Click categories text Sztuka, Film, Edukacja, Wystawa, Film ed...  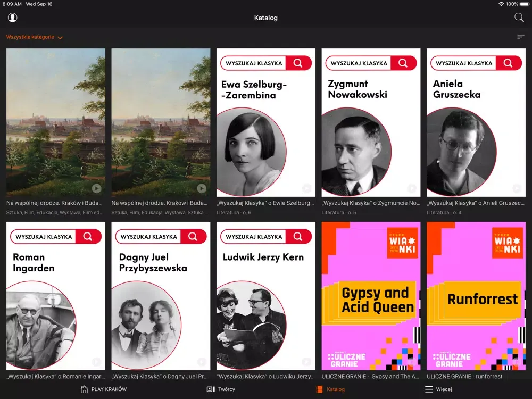(x=55, y=212)
